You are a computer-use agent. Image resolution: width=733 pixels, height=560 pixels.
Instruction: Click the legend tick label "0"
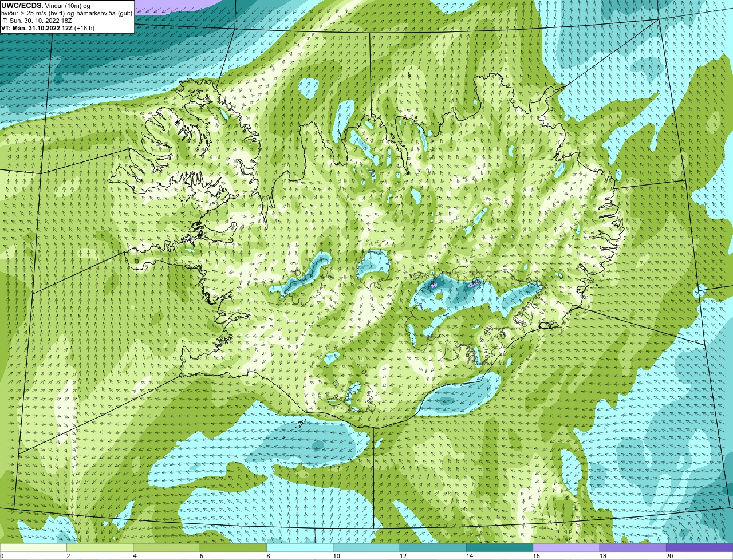2,556
